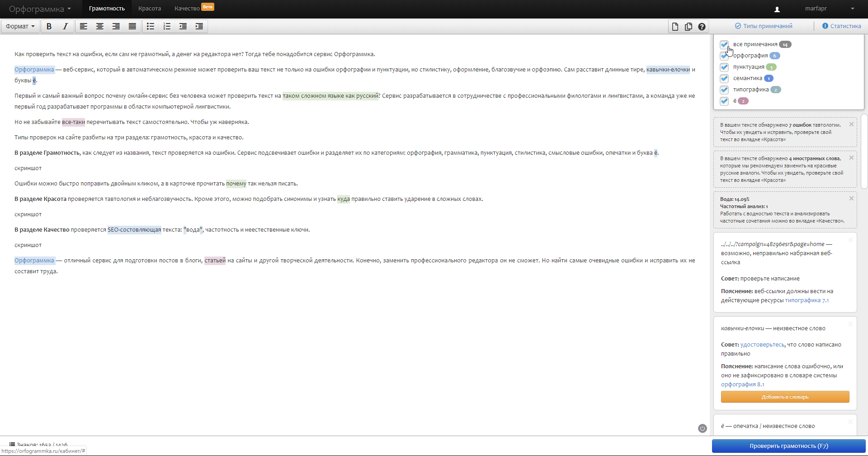
Task: Toggle пунктуация checkbox
Action: pos(724,67)
